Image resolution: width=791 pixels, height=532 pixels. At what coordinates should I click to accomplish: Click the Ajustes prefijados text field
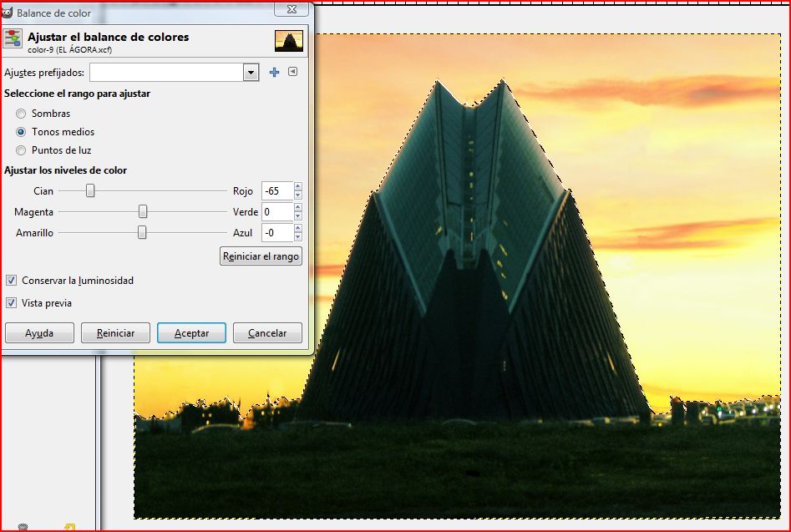(x=166, y=73)
